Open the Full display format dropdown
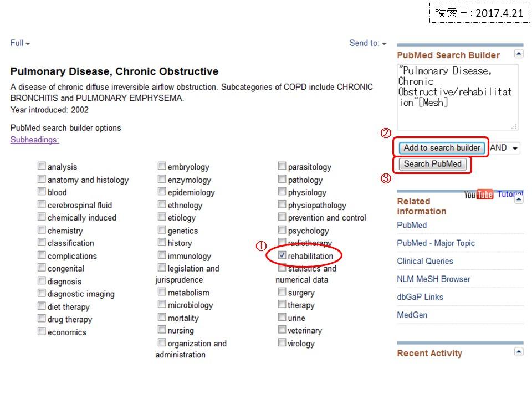532x399 pixels. (x=20, y=43)
